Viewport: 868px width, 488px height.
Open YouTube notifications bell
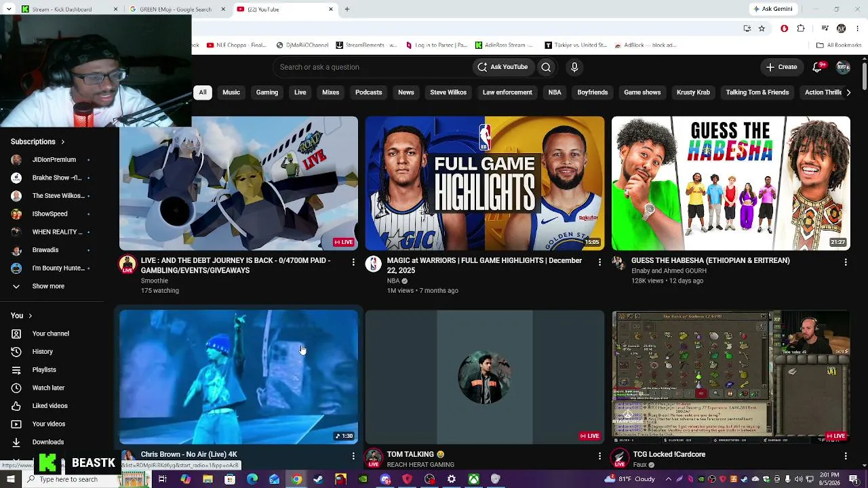818,67
